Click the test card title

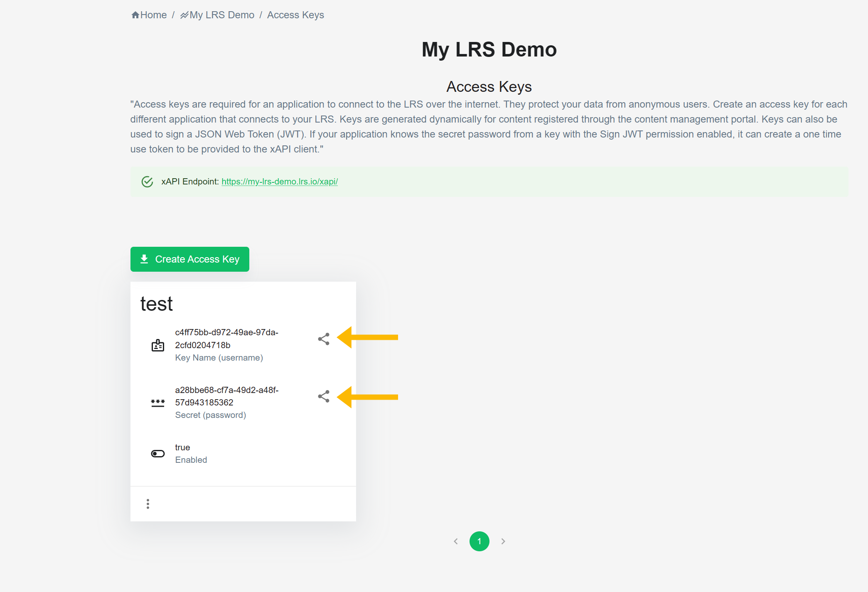156,304
